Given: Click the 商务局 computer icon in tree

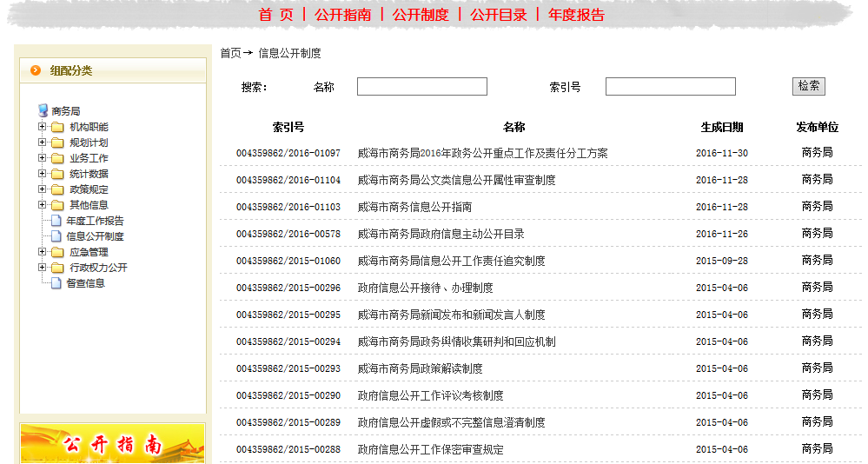Looking at the screenshot, I should (x=43, y=110).
